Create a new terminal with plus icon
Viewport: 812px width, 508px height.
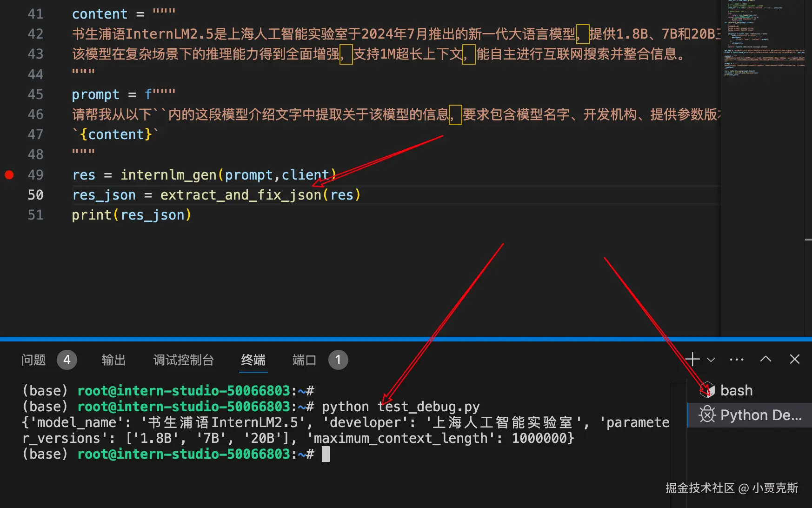point(692,359)
